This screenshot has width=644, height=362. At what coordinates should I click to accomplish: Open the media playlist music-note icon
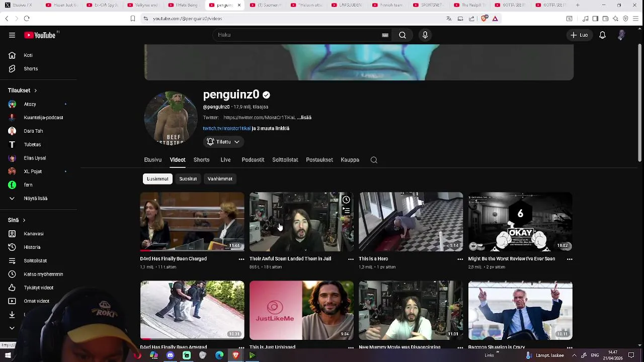coord(585,19)
